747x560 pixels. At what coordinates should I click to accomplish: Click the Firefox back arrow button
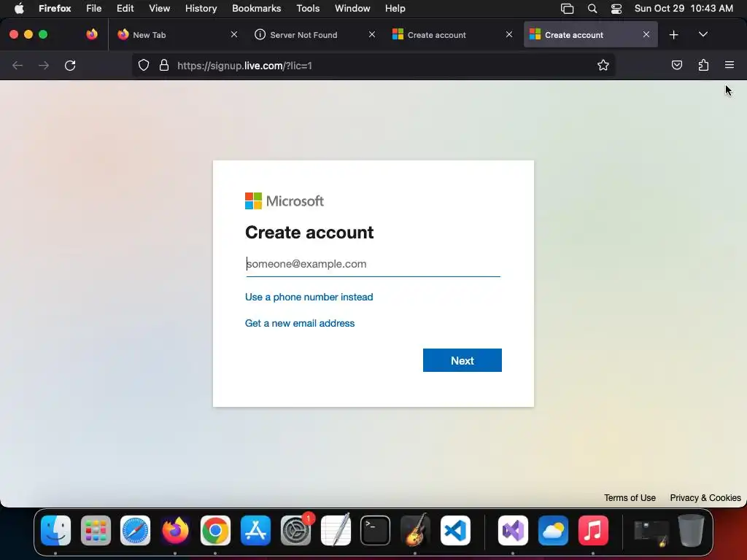point(18,65)
